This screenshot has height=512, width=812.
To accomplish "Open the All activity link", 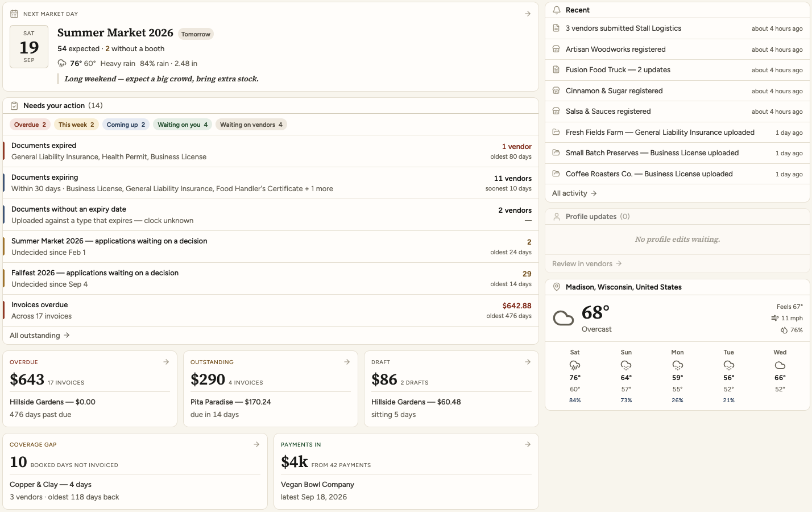I will click(x=574, y=193).
